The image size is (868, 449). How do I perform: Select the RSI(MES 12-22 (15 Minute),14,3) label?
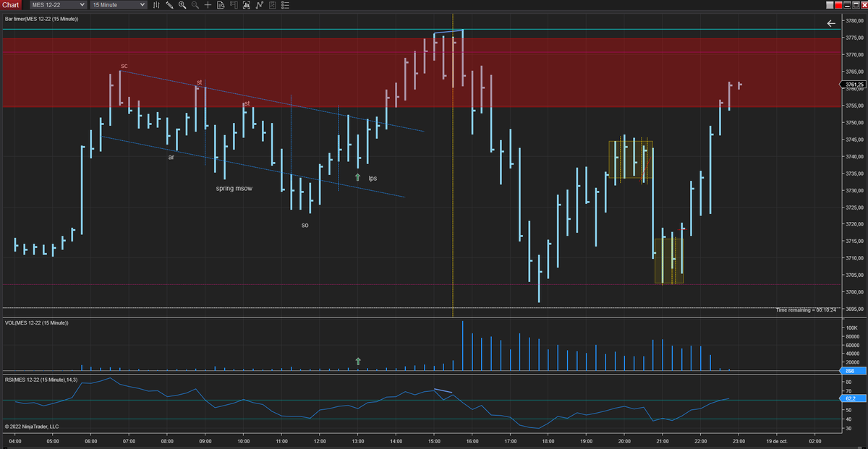click(41, 379)
